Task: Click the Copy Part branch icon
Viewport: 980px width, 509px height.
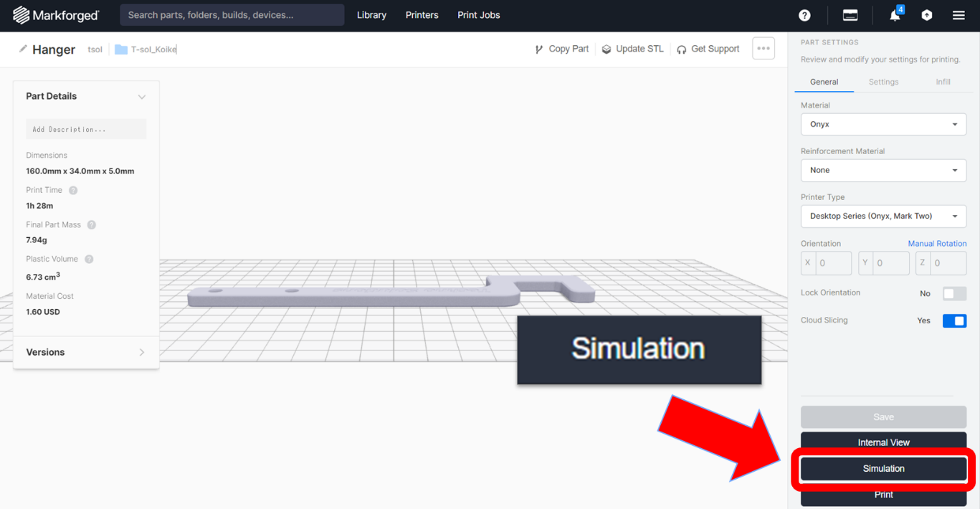Action: coord(538,49)
